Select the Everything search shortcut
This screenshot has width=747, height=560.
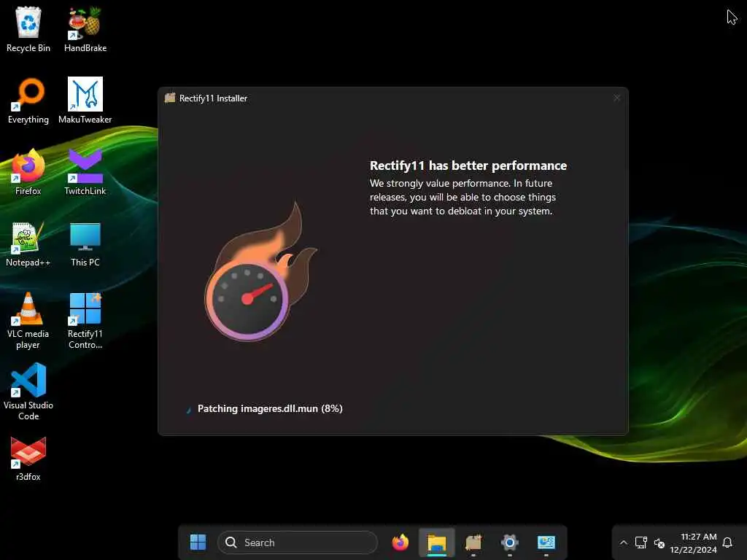coord(28,101)
